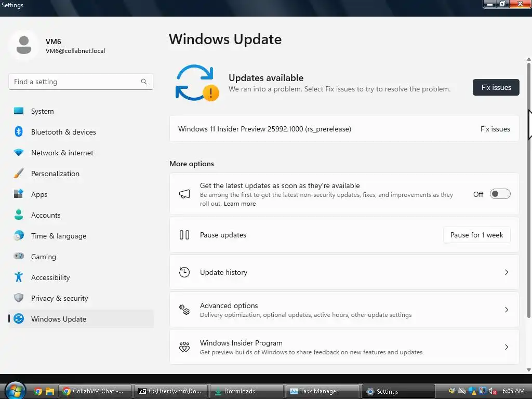Click the megaphone latest-updates icon

pyautogui.click(x=184, y=194)
